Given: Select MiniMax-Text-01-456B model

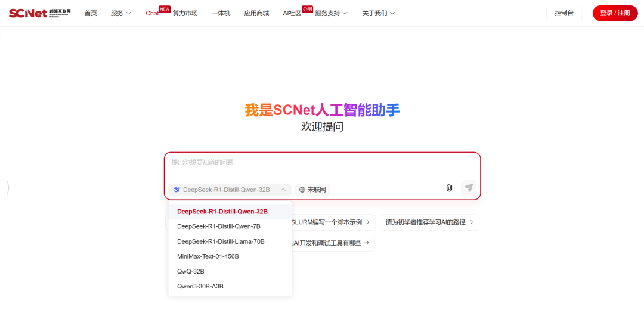Looking at the screenshot, I should point(230,256).
